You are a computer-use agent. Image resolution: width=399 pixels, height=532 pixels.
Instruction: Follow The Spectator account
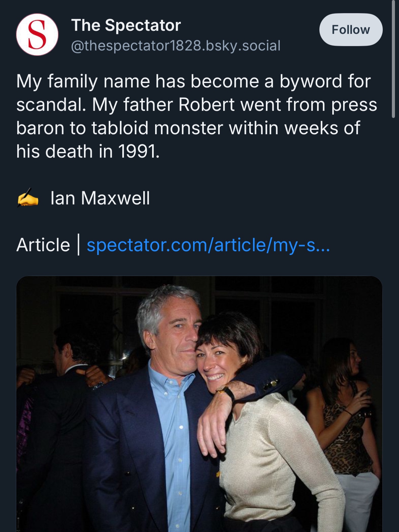pos(351,30)
